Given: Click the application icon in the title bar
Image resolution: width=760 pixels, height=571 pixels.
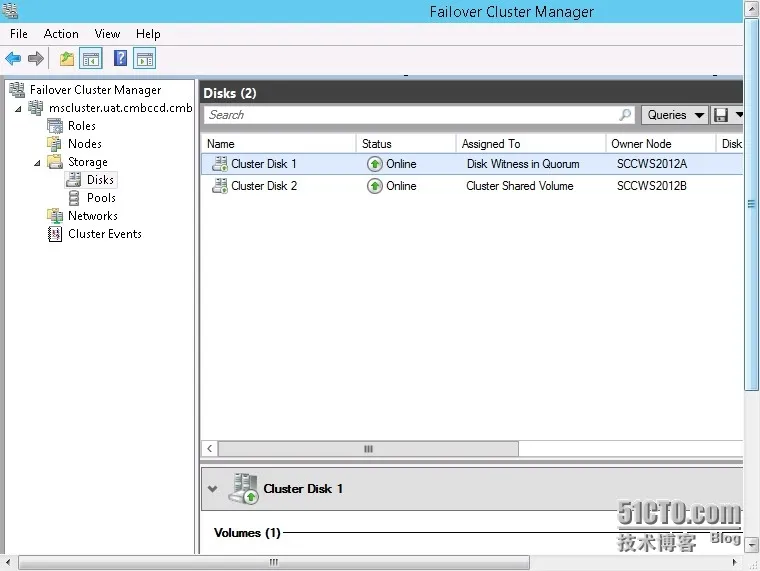Looking at the screenshot, I should point(9,11).
